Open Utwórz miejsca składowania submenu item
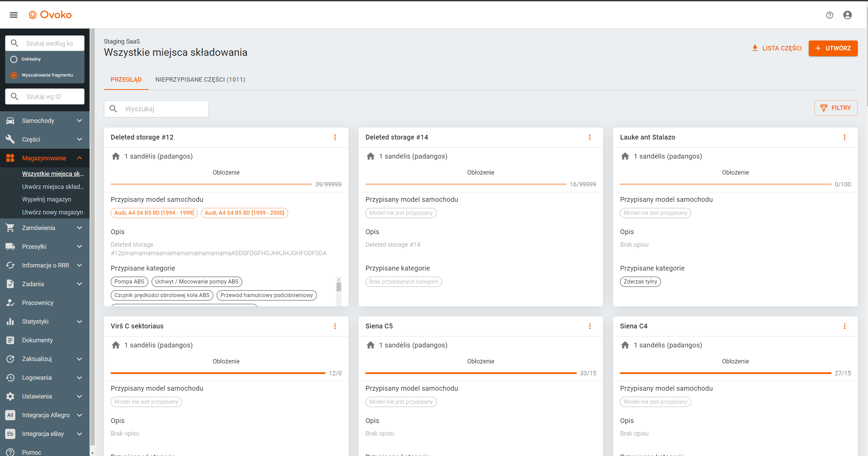This screenshot has height=456, width=868. pos(53,187)
